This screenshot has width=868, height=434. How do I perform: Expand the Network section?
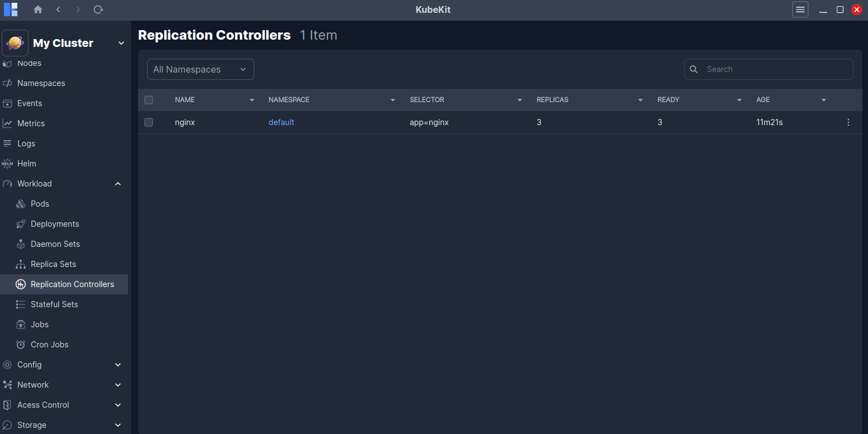(x=118, y=384)
